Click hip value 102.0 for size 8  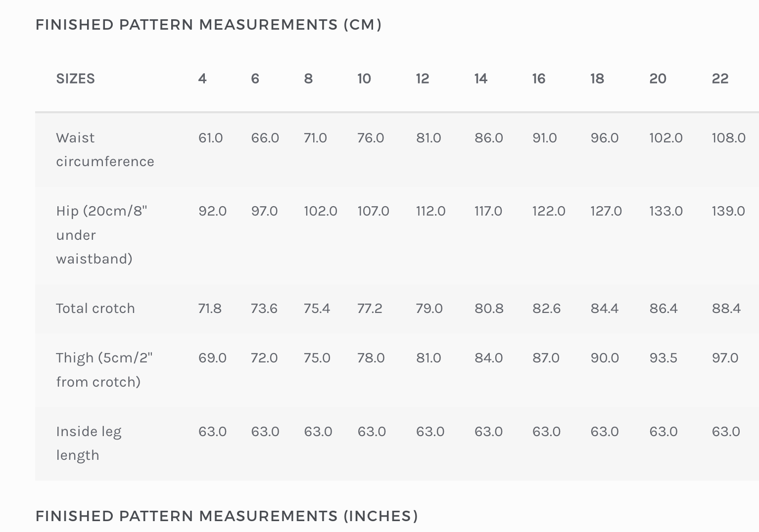pyautogui.click(x=321, y=211)
